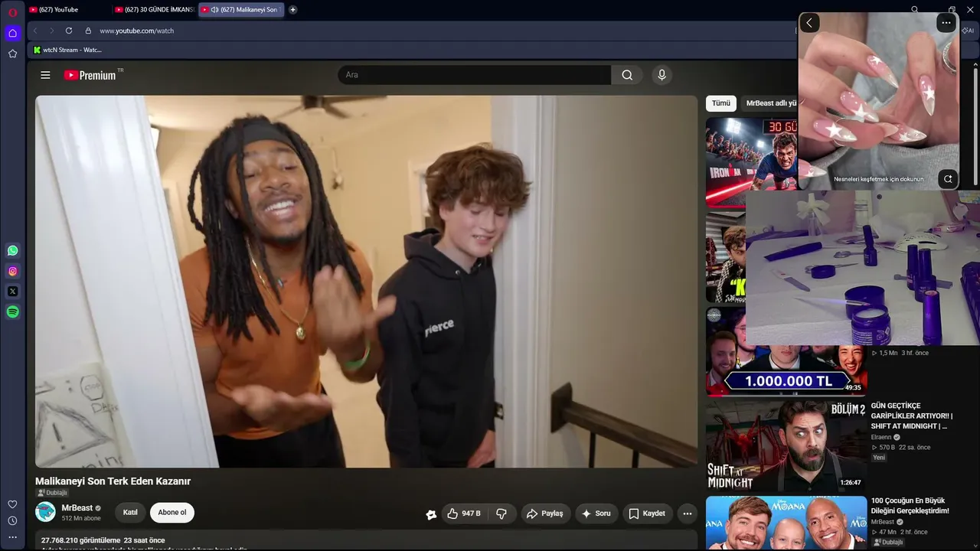Click the icon left of the like button

431,514
